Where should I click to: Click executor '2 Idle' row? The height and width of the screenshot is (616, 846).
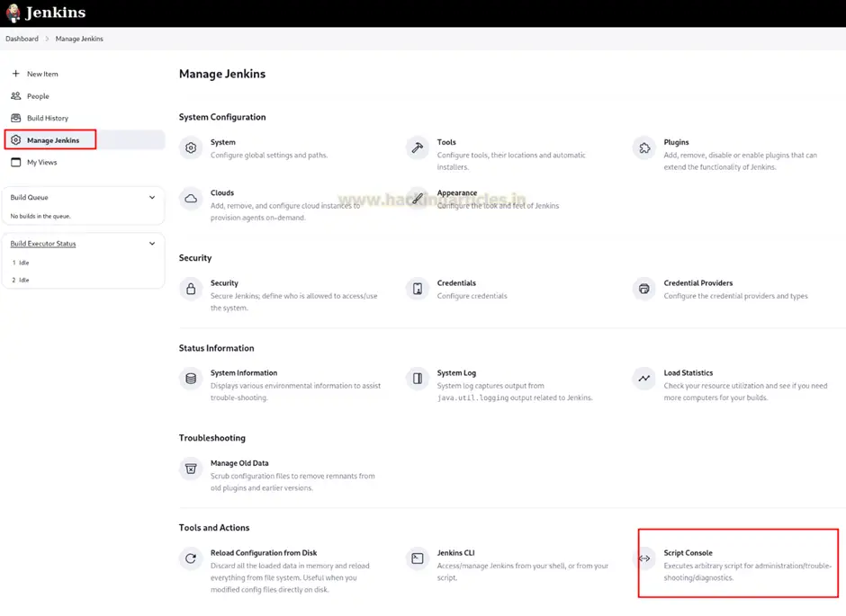click(x=21, y=281)
